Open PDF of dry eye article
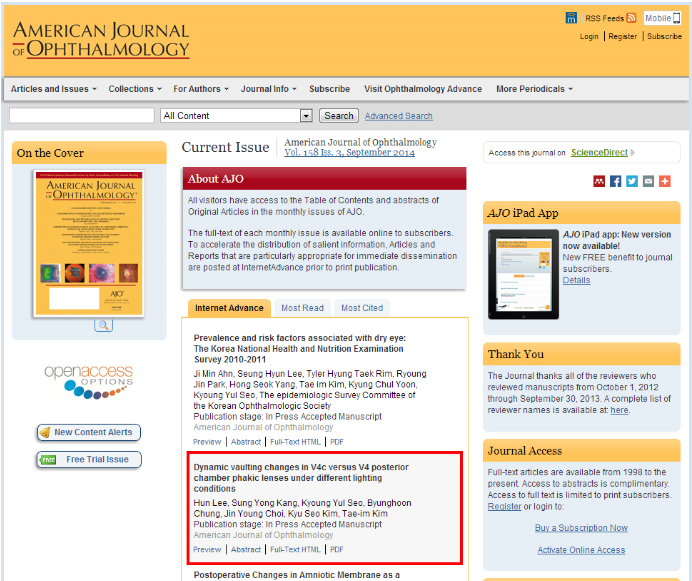Screen dimensions: 692x581 (x=337, y=442)
